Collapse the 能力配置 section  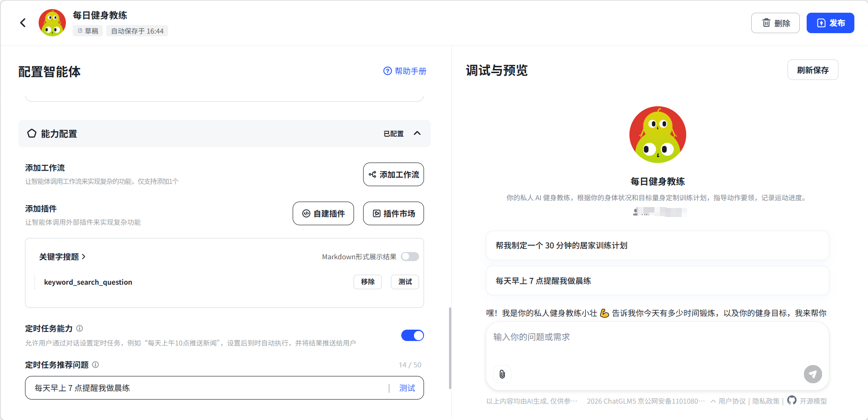417,133
